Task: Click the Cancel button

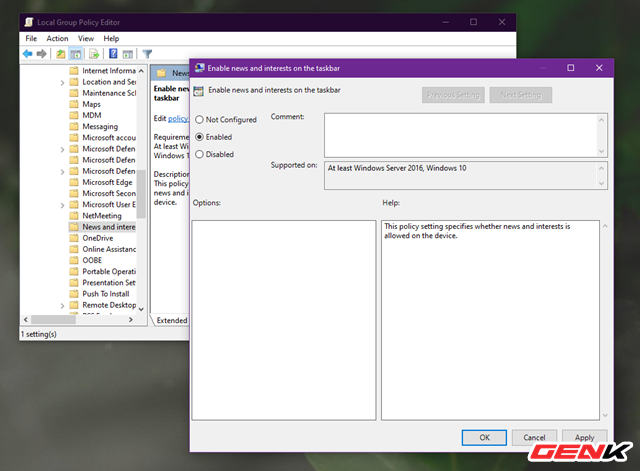Action: [534, 438]
